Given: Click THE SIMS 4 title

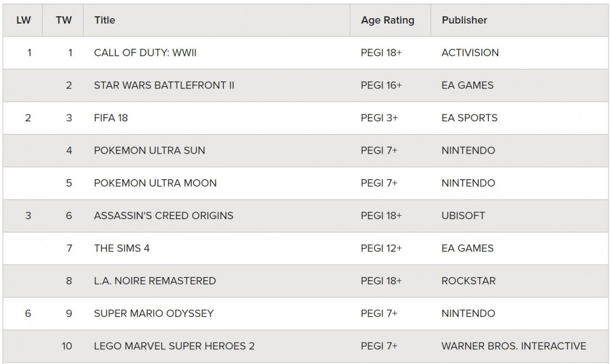Looking at the screenshot, I should [x=122, y=248].
